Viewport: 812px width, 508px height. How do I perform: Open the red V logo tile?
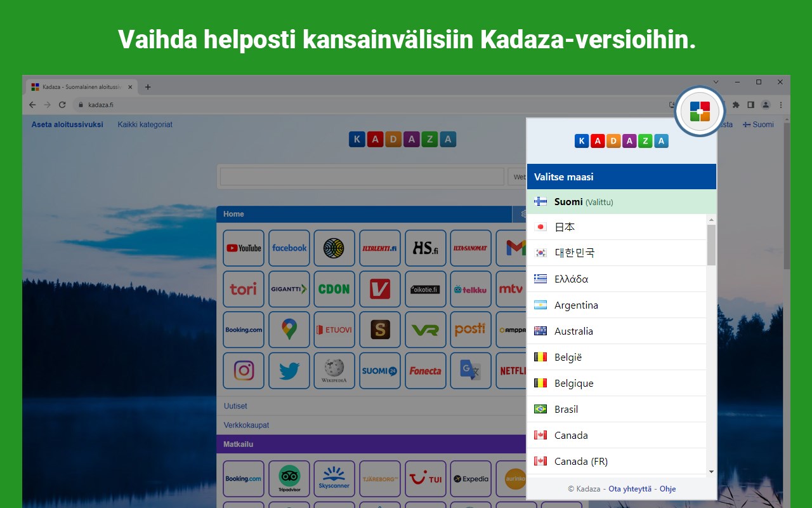[x=380, y=289]
